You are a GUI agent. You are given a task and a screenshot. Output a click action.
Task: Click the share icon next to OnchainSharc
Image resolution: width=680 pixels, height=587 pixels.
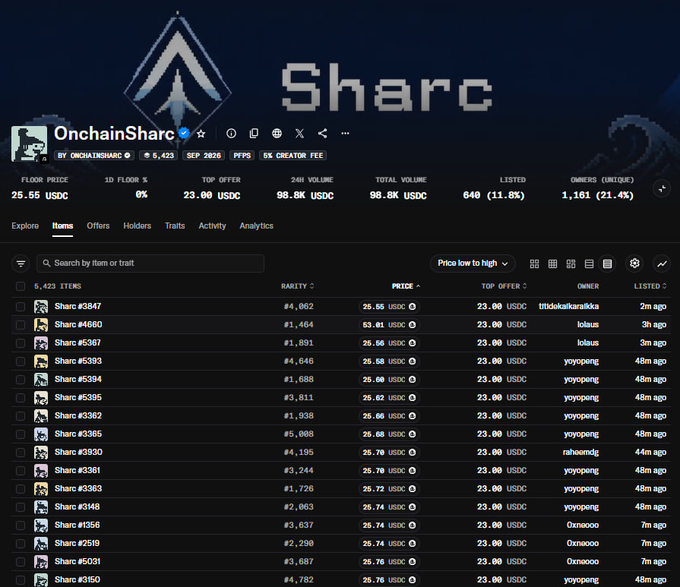point(322,134)
